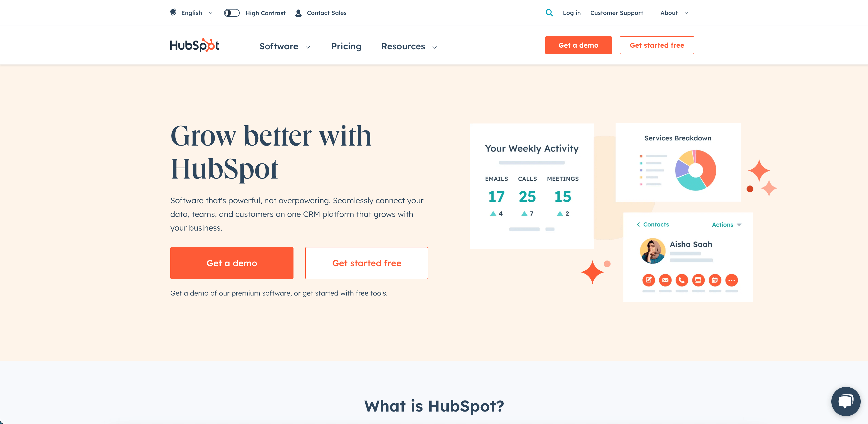Click the phone call icon in contacts
This screenshot has height=424, width=868.
[682, 280]
